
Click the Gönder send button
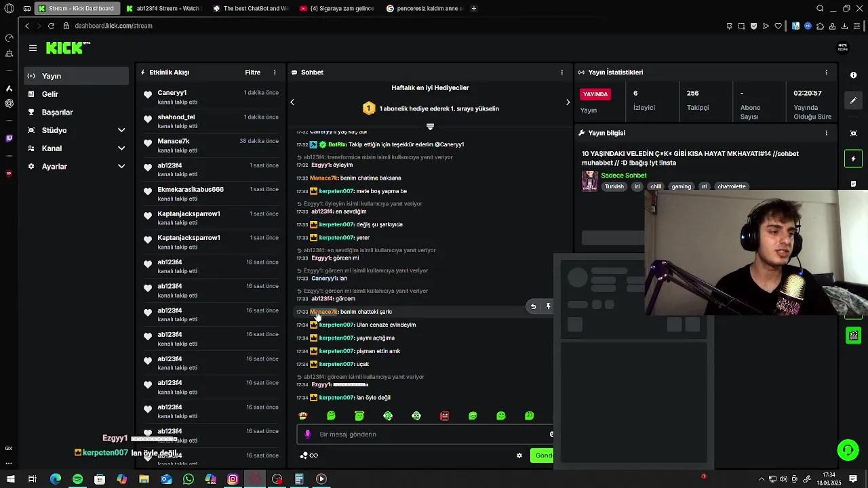pos(543,455)
